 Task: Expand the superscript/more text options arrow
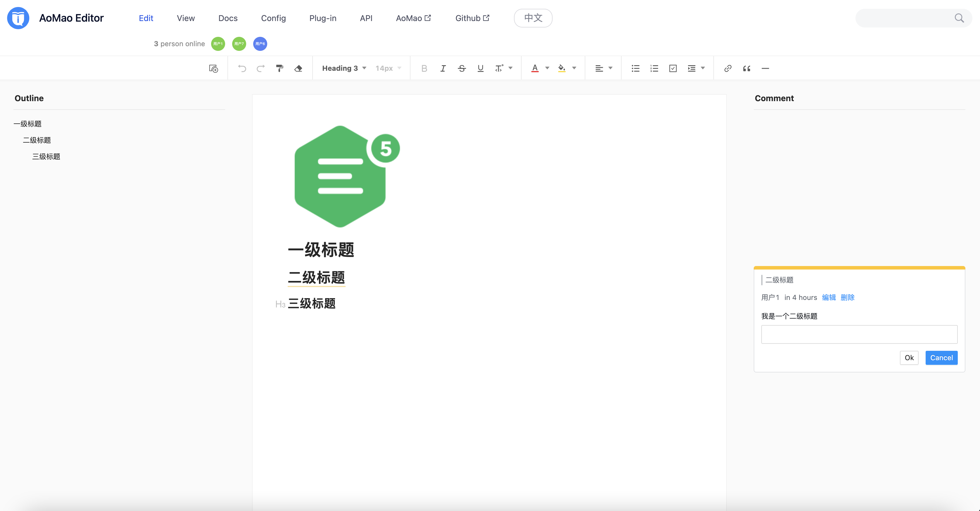coord(510,68)
